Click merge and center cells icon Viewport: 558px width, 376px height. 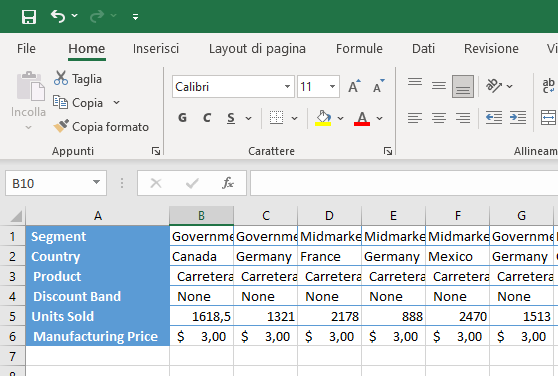(x=548, y=118)
